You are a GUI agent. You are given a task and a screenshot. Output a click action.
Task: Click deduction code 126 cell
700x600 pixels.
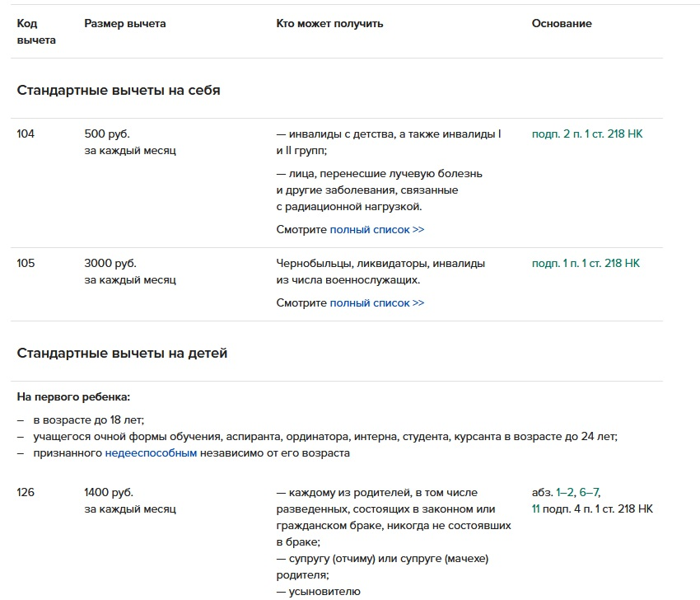pos(26,493)
